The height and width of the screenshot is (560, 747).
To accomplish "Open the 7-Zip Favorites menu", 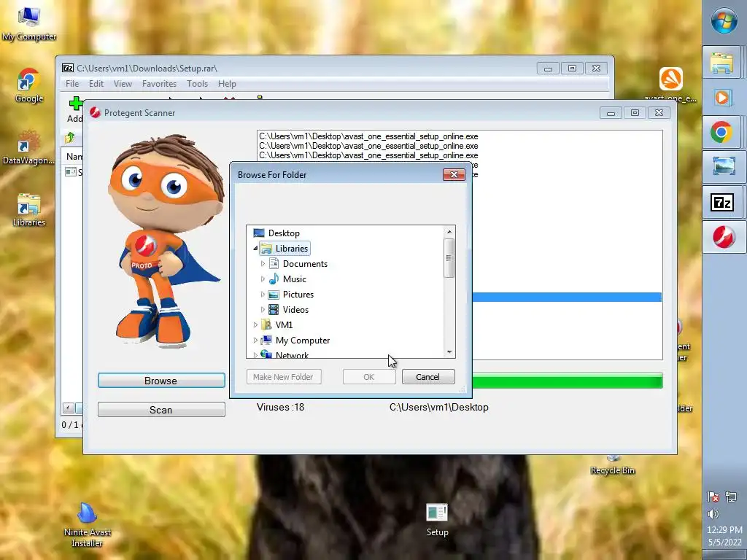I will pos(159,83).
